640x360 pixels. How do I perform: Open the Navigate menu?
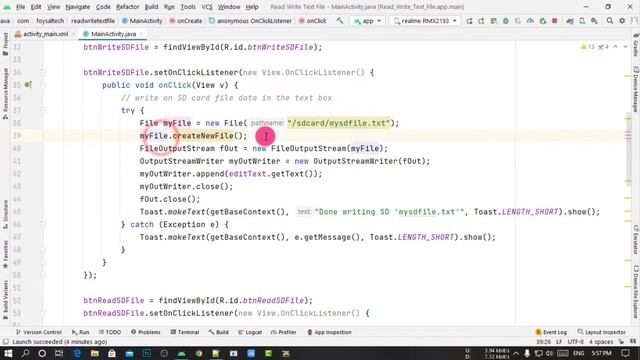pyautogui.click(x=78, y=7)
